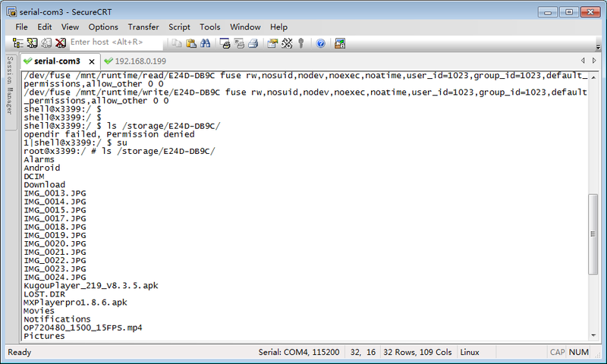Click the Print printer icon in toolbar
The image size is (607, 364).
coord(253,43)
